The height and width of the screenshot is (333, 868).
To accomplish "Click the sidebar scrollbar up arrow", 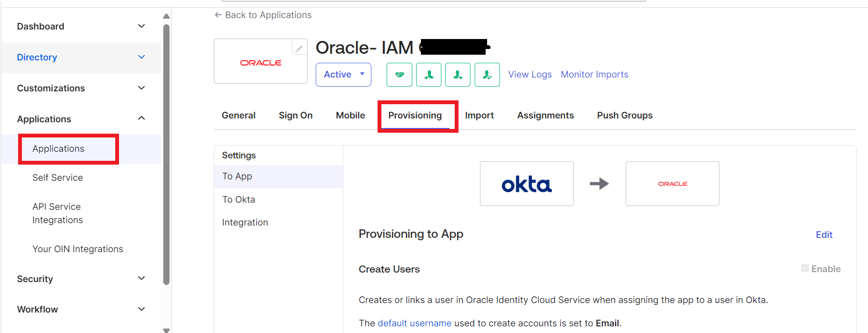I will click(x=166, y=16).
